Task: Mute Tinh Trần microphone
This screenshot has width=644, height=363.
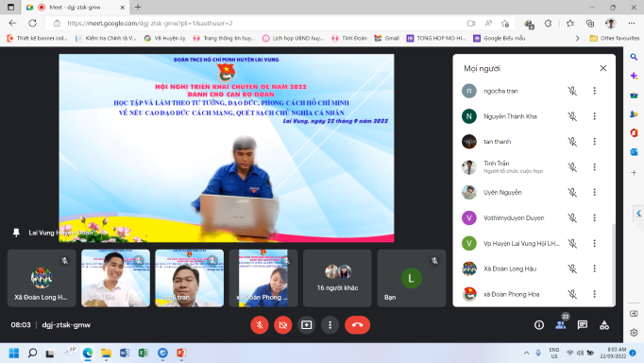Action: click(x=572, y=167)
